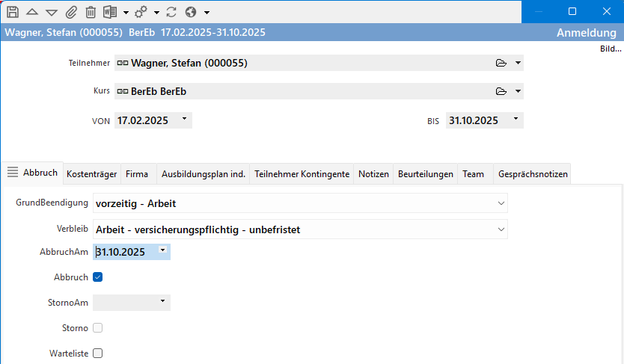
Task: Open the BIS date picker arrow
Action: pyautogui.click(x=516, y=120)
